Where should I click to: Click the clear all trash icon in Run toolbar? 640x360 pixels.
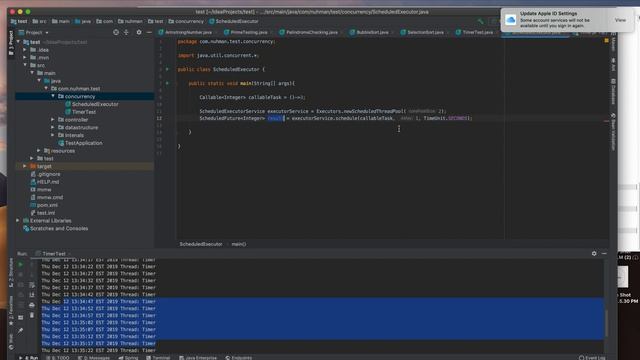(x=32, y=315)
